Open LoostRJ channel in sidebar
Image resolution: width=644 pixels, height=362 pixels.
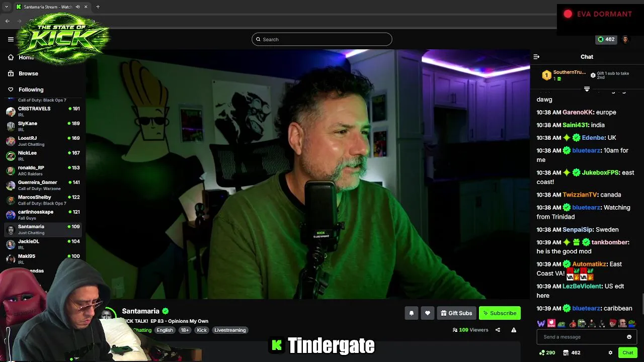coord(43,141)
